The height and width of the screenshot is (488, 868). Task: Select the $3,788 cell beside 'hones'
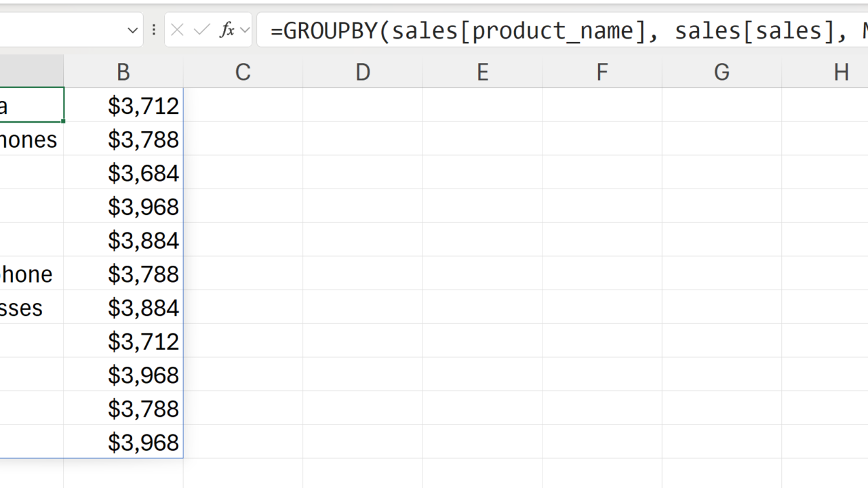[x=124, y=139]
